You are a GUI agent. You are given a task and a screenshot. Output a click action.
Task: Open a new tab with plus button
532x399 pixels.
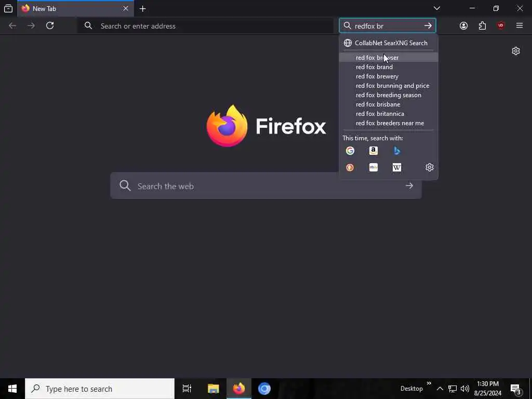click(142, 9)
